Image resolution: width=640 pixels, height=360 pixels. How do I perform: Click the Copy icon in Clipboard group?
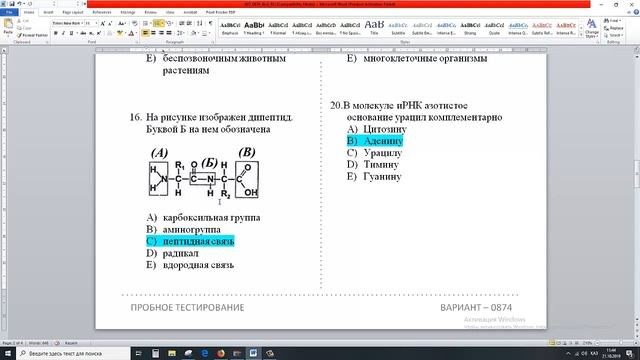pos(24,28)
